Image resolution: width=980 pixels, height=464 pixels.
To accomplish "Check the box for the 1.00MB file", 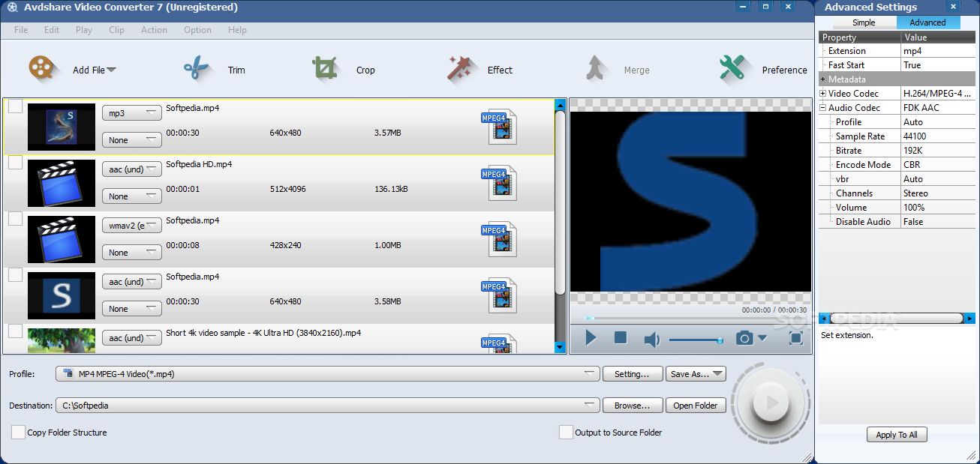I will point(15,219).
